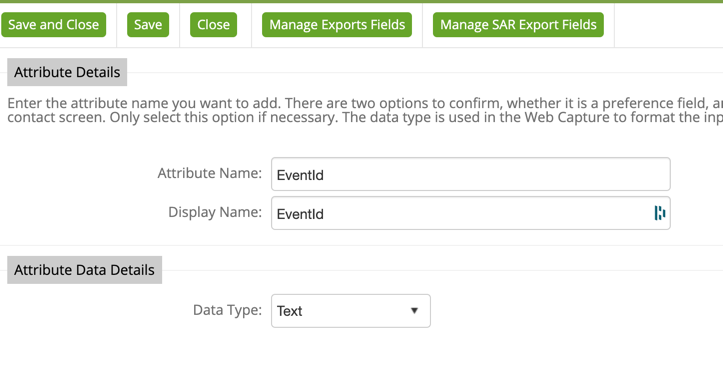The image size is (723, 378).
Task: Focus the Attribute Name input field
Action: pyautogui.click(x=471, y=174)
